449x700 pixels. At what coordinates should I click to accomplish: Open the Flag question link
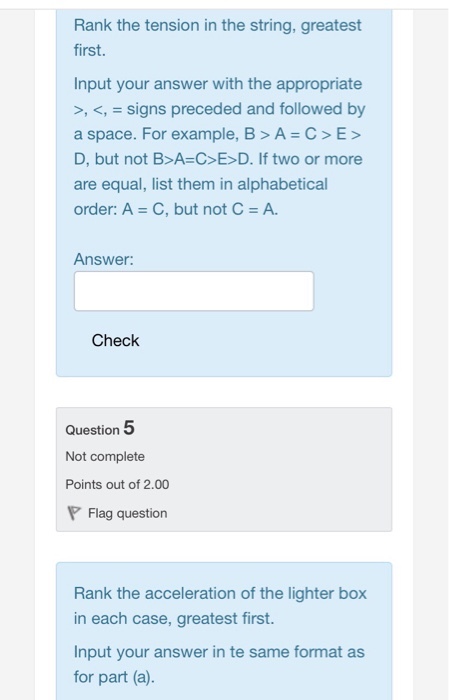[128, 513]
